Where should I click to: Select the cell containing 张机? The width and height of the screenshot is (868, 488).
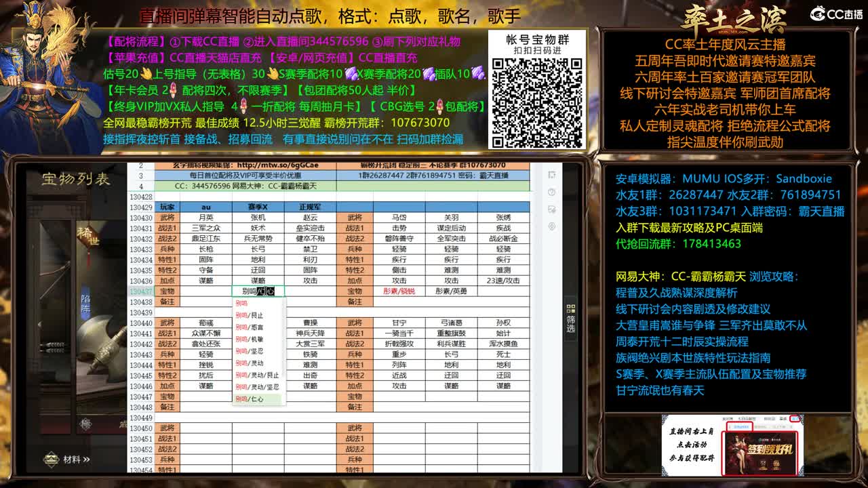(x=258, y=218)
